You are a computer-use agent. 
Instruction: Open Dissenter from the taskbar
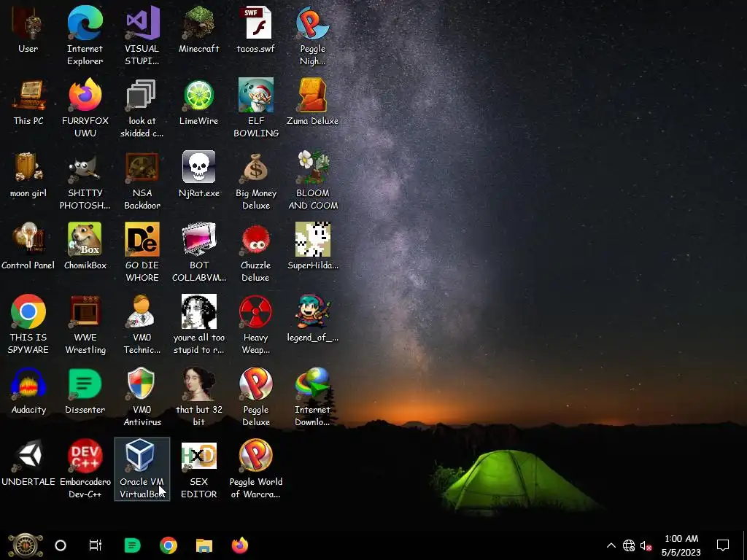(x=132, y=545)
